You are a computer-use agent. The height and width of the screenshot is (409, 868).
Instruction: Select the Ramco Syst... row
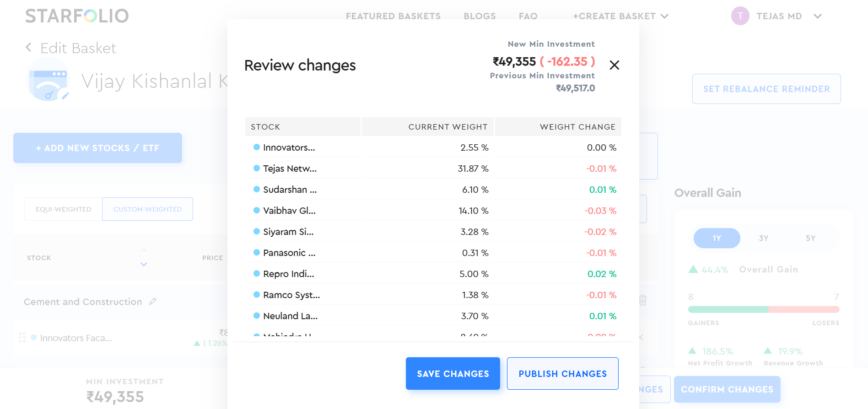point(433,295)
